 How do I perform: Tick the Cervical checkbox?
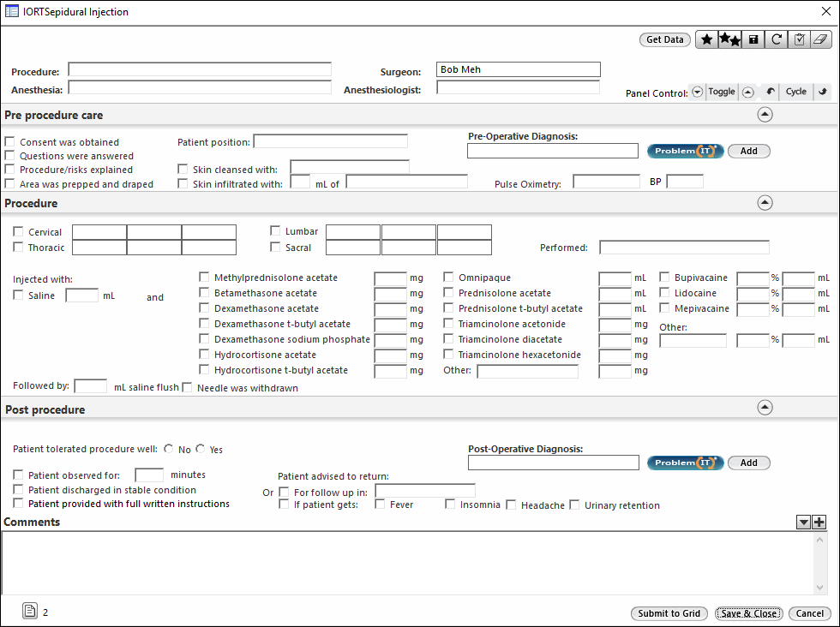click(x=18, y=232)
